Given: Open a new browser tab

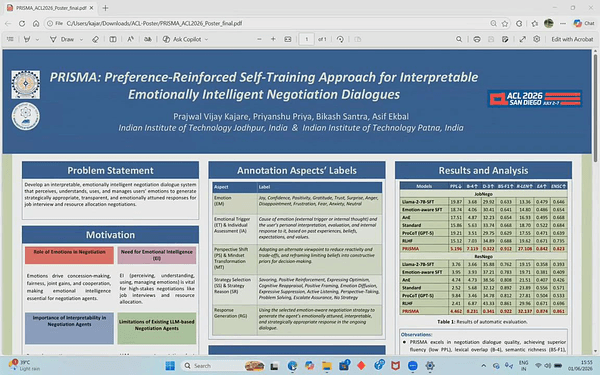Looking at the screenshot, I should point(105,8).
